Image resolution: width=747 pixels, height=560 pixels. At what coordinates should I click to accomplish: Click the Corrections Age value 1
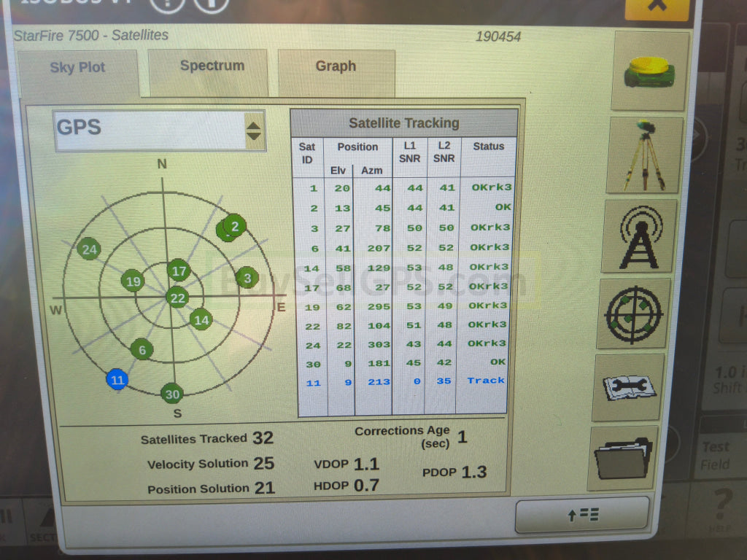point(462,437)
